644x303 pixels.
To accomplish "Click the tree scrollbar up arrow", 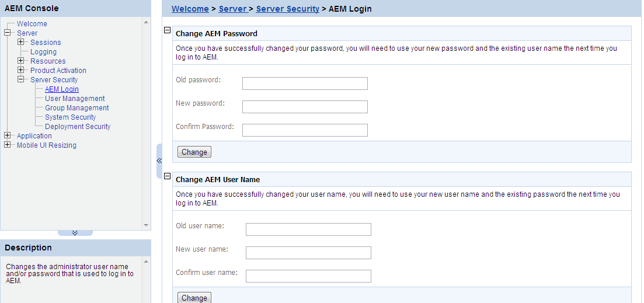I will pos(146,22).
